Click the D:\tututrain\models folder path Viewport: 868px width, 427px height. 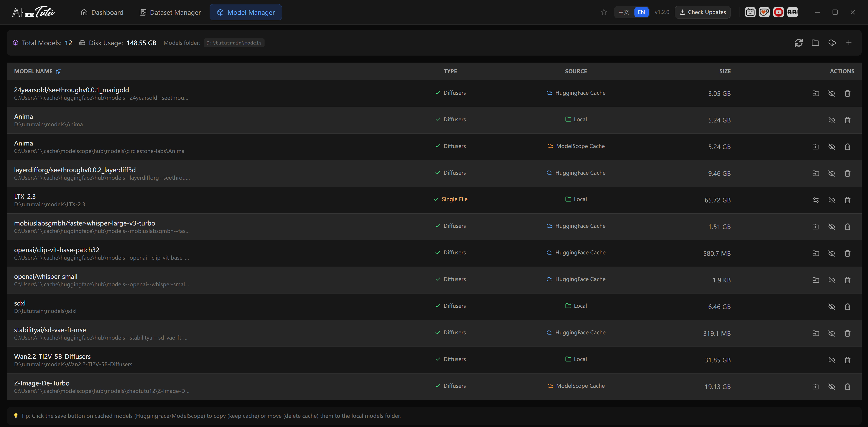pyautogui.click(x=234, y=43)
